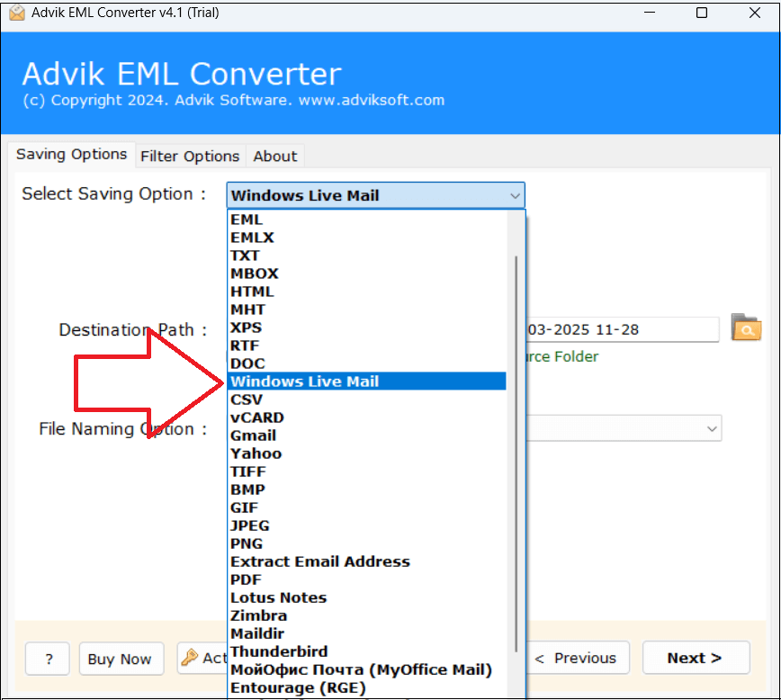
Task: Select BMP image format
Action: click(x=366, y=489)
